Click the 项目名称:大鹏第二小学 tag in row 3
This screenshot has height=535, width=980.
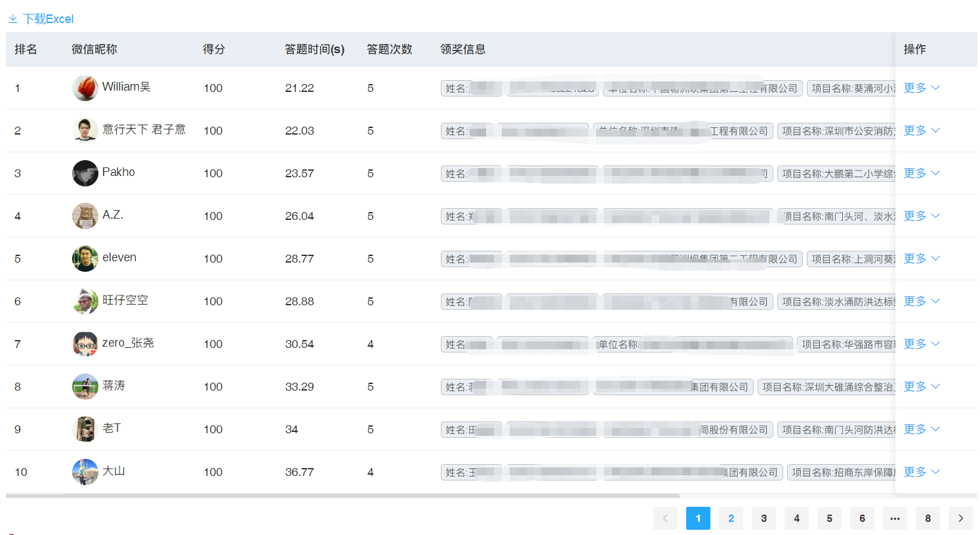pyautogui.click(x=836, y=174)
